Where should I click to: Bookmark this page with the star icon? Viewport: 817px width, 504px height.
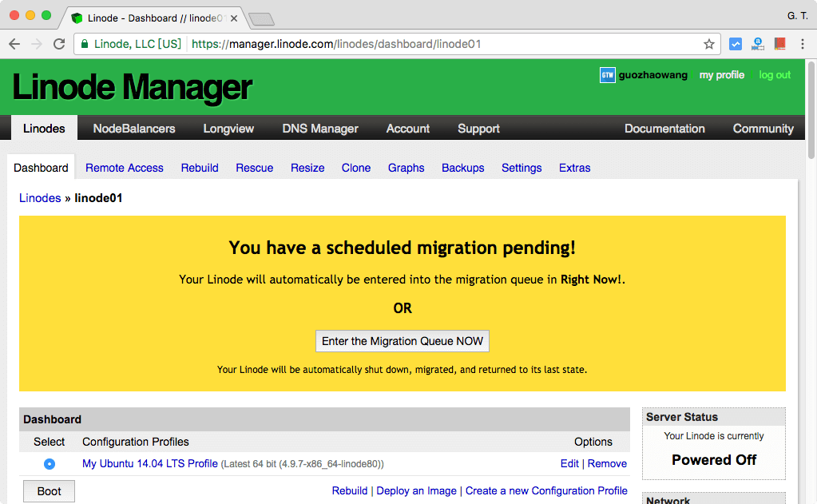pos(708,44)
